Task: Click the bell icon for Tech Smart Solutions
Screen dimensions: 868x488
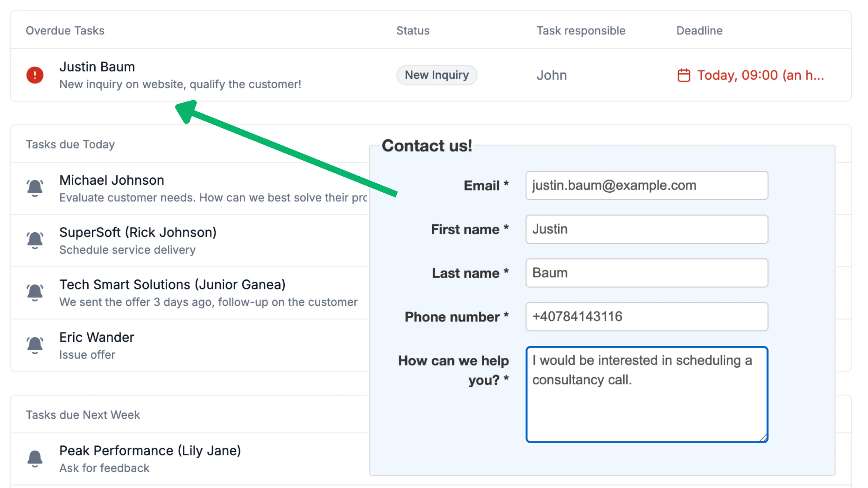Action: 35,292
